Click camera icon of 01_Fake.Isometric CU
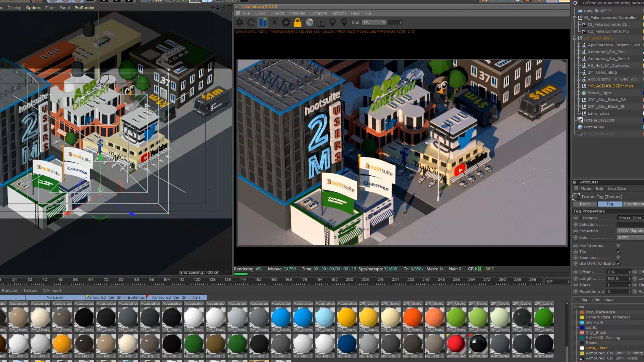644x362 pixels. (x=584, y=24)
